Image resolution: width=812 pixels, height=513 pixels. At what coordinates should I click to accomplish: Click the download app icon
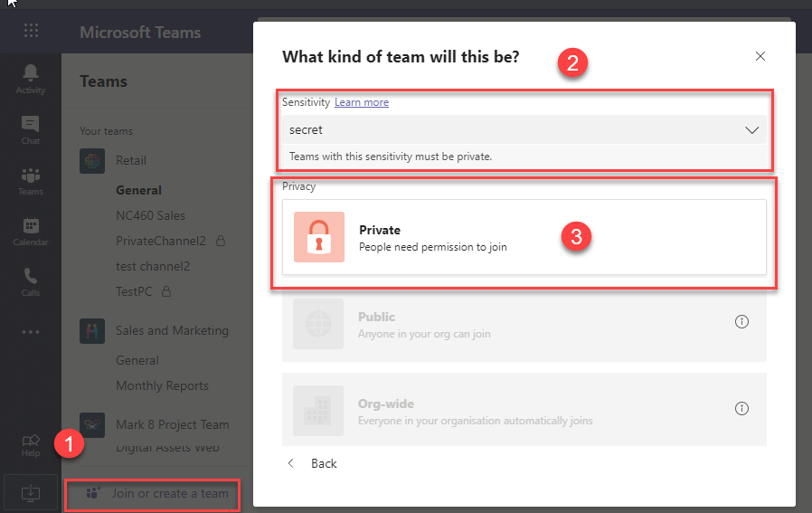31,492
